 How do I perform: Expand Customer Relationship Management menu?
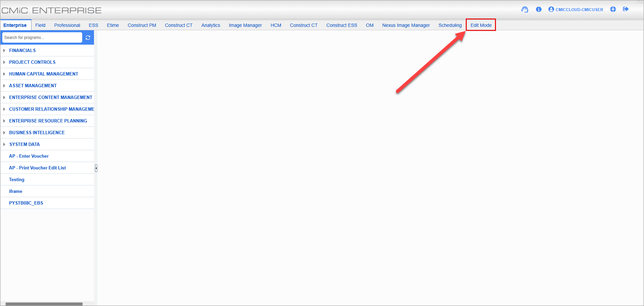[4, 109]
